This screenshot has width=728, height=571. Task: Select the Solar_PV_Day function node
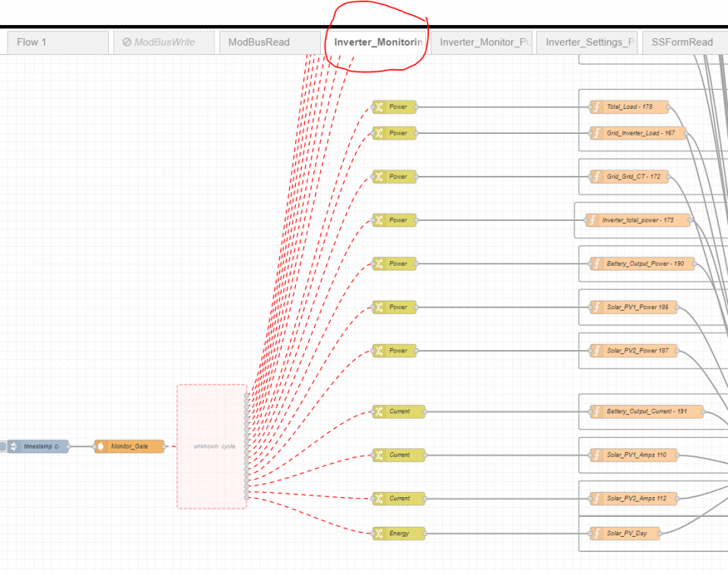click(x=625, y=534)
